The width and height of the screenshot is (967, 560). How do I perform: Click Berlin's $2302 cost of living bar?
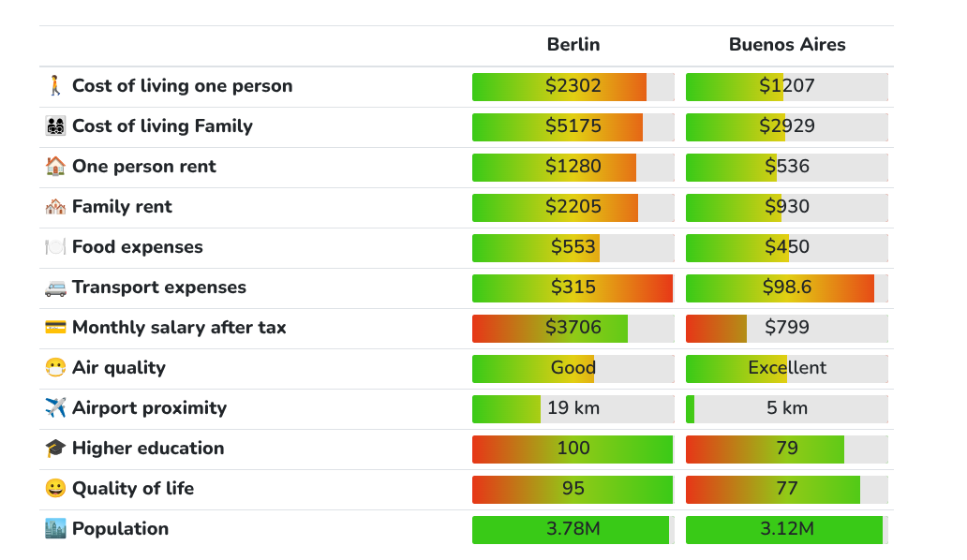coord(573,87)
